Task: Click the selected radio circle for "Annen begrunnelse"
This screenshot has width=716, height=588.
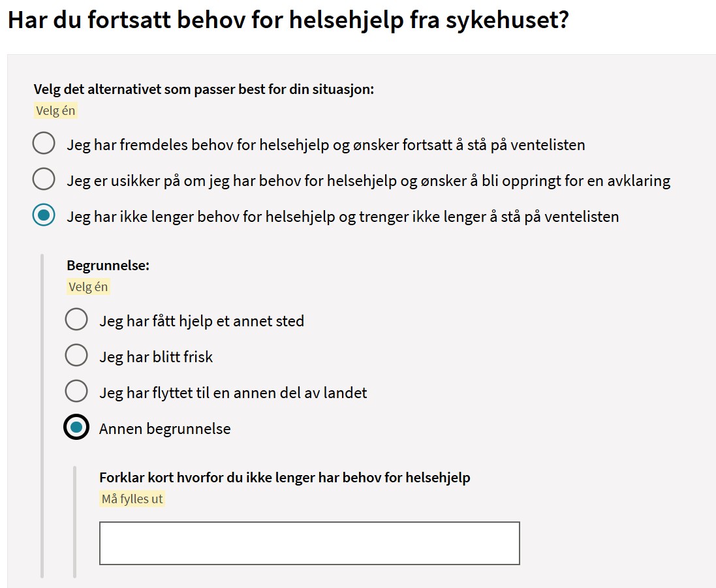Action: coord(76,427)
